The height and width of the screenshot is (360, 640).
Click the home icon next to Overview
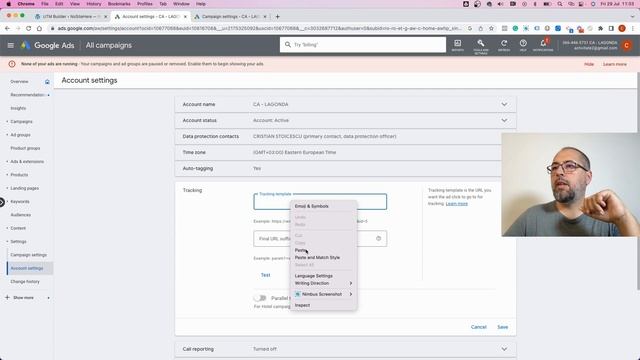point(47,82)
